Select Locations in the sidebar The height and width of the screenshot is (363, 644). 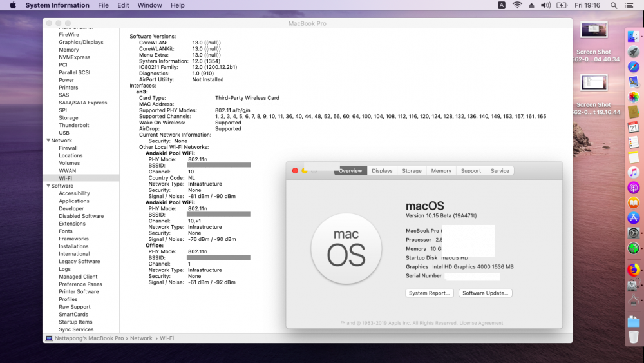[x=71, y=155]
